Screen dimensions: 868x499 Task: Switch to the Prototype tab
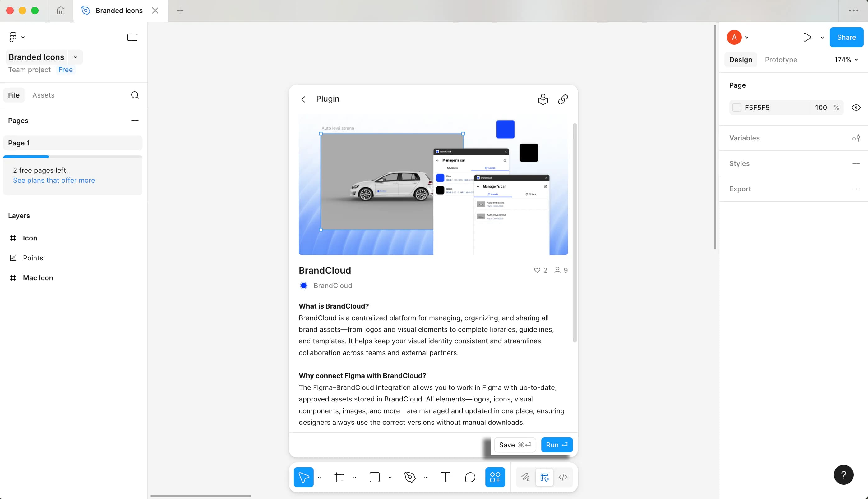tap(781, 60)
